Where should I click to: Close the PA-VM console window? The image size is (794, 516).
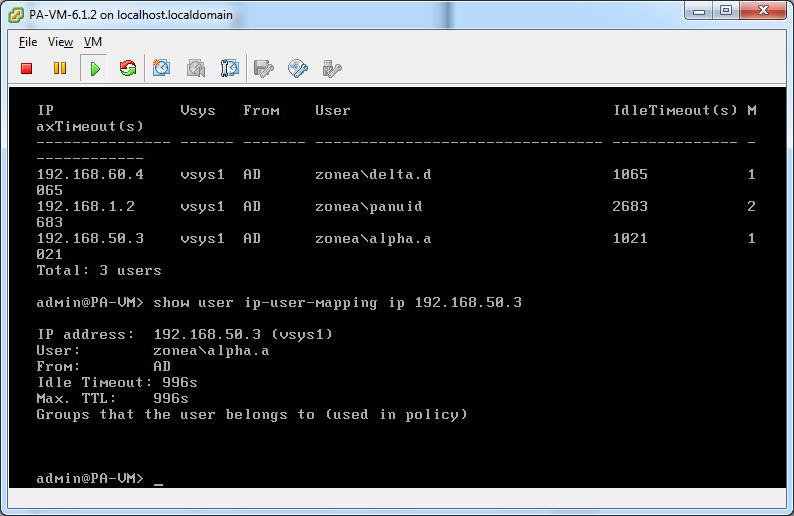[763, 11]
